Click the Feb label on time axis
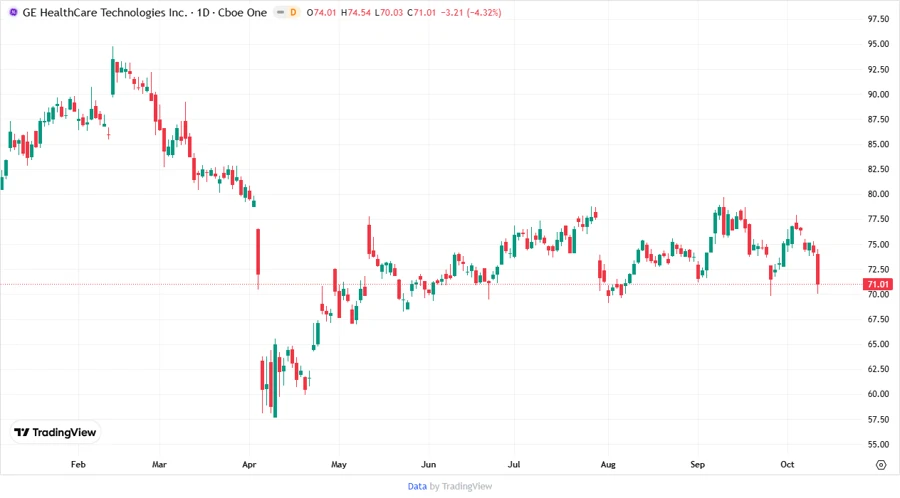The image size is (900, 498). (x=78, y=465)
